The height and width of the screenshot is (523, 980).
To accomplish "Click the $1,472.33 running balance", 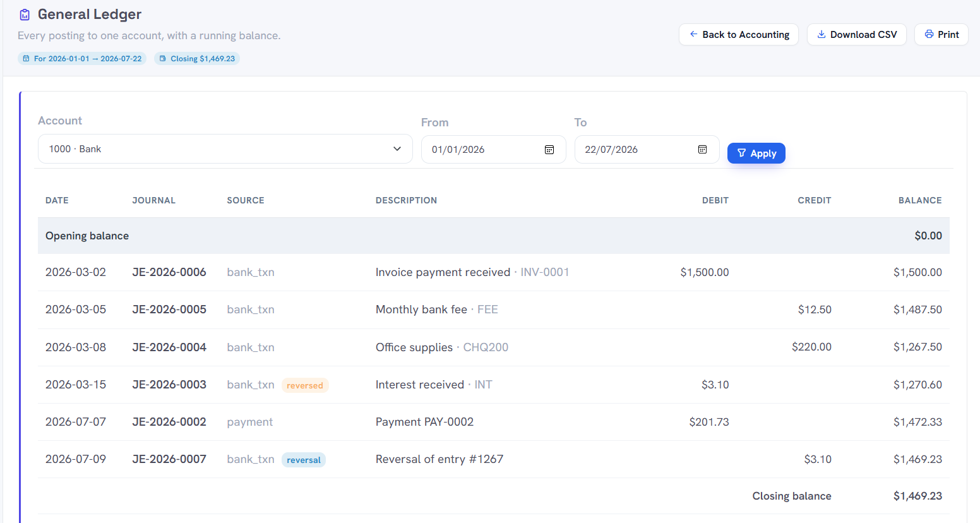I will (917, 422).
